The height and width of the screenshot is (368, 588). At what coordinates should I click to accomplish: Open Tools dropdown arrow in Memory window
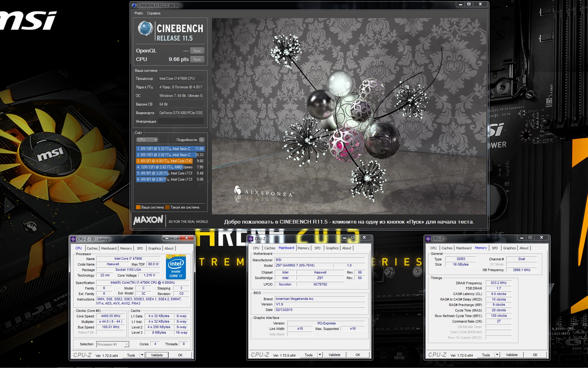tap(497, 355)
